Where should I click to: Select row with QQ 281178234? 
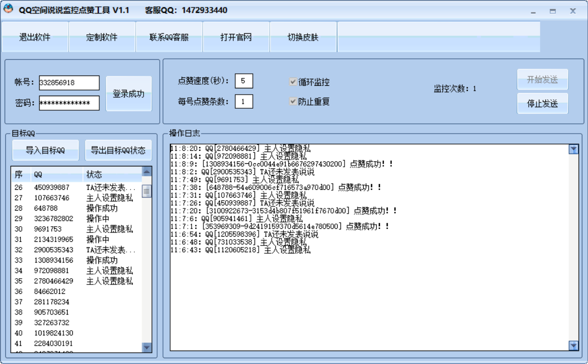click(76, 302)
